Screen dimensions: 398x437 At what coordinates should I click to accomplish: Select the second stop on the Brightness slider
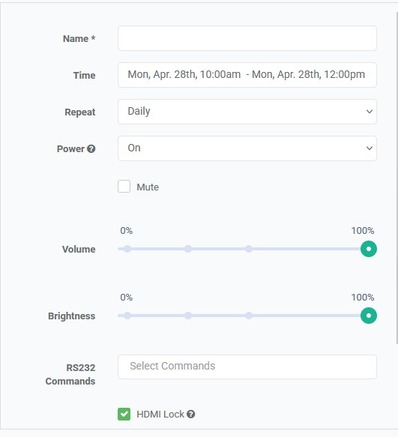(x=188, y=315)
